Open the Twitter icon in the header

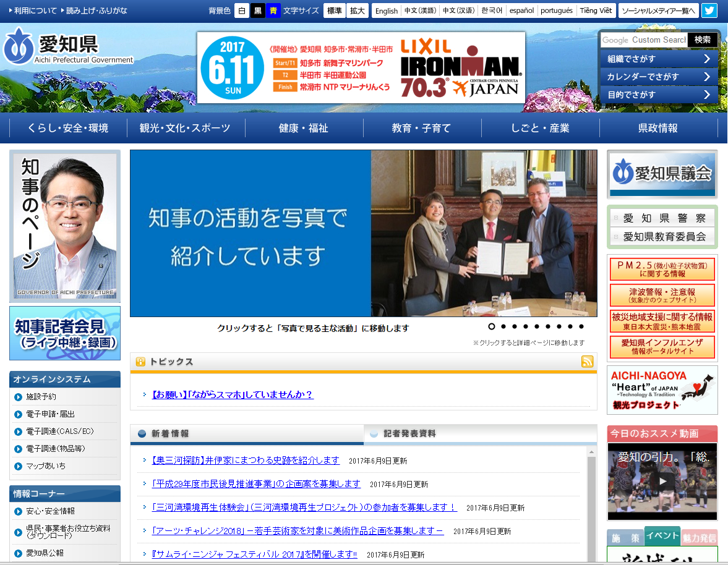click(x=709, y=11)
